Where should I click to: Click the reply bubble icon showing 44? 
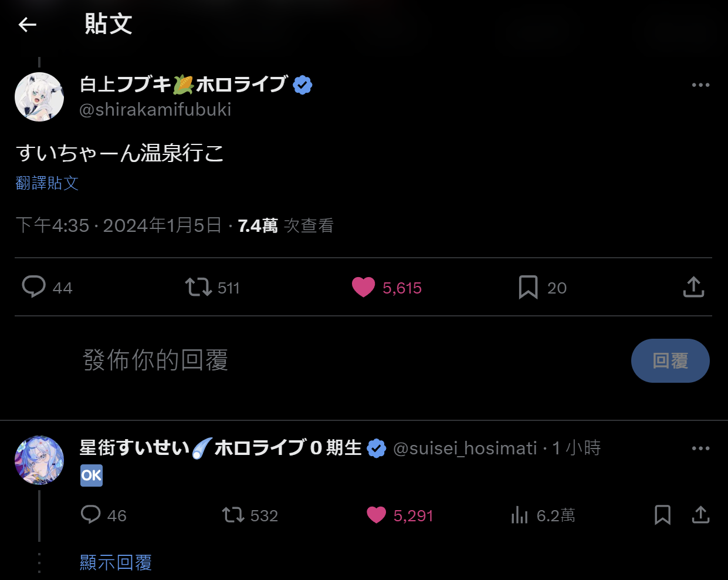tap(33, 287)
